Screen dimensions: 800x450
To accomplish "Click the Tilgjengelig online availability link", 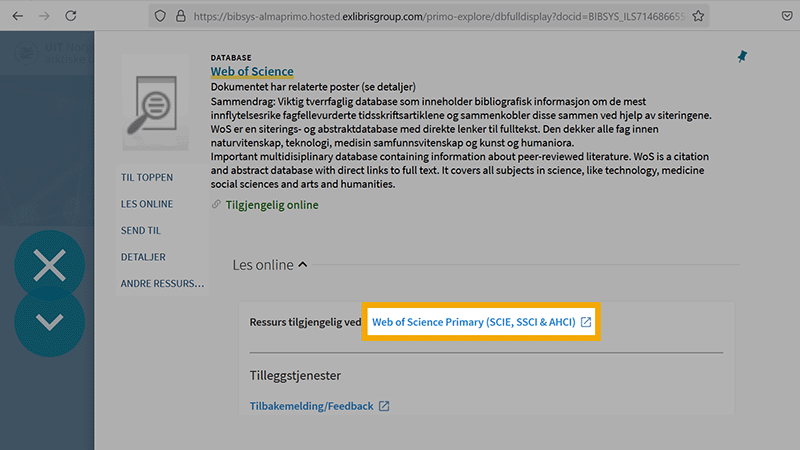I will tap(271, 205).
